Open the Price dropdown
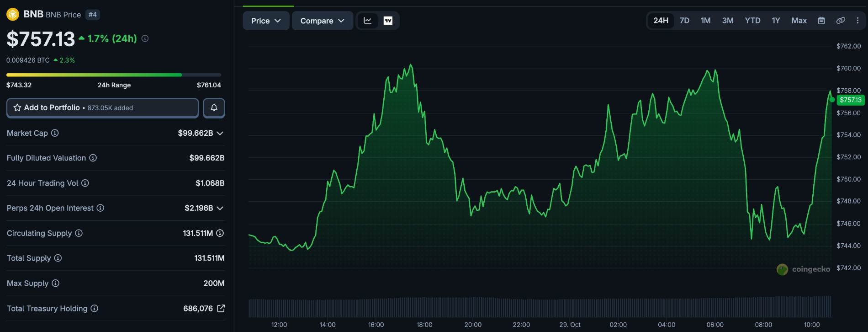The width and height of the screenshot is (868, 332). [x=266, y=21]
